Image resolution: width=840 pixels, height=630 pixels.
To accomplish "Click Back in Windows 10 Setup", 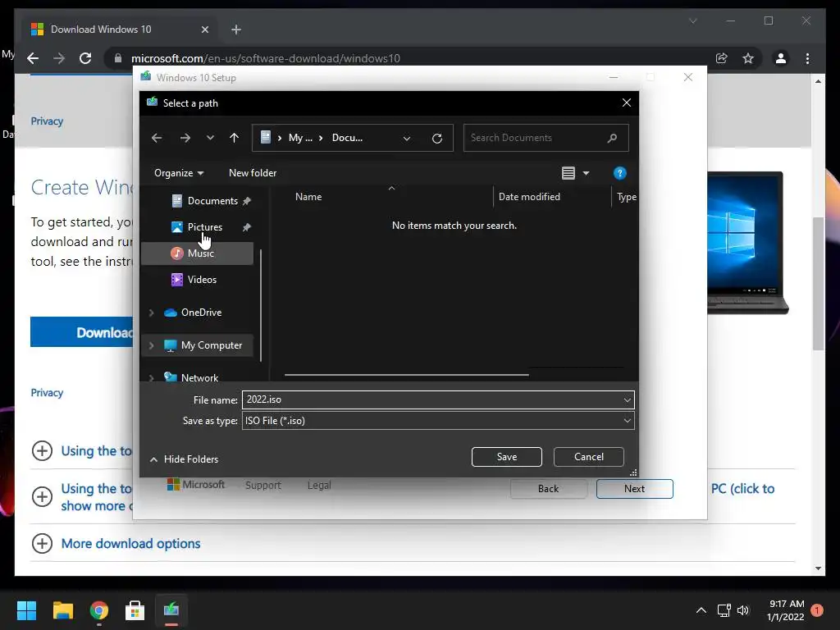I will (x=548, y=489).
